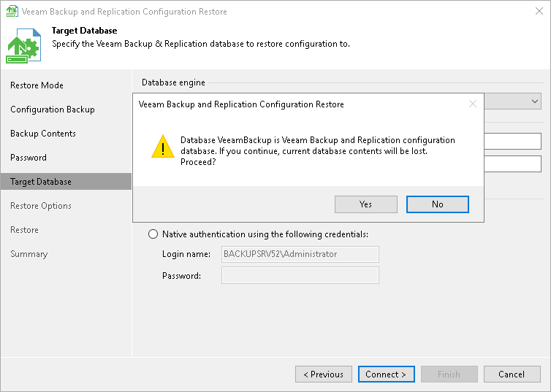Click the 'Password:' label next to field
The height and width of the screenshot is (392, 551).
(181, 276)
